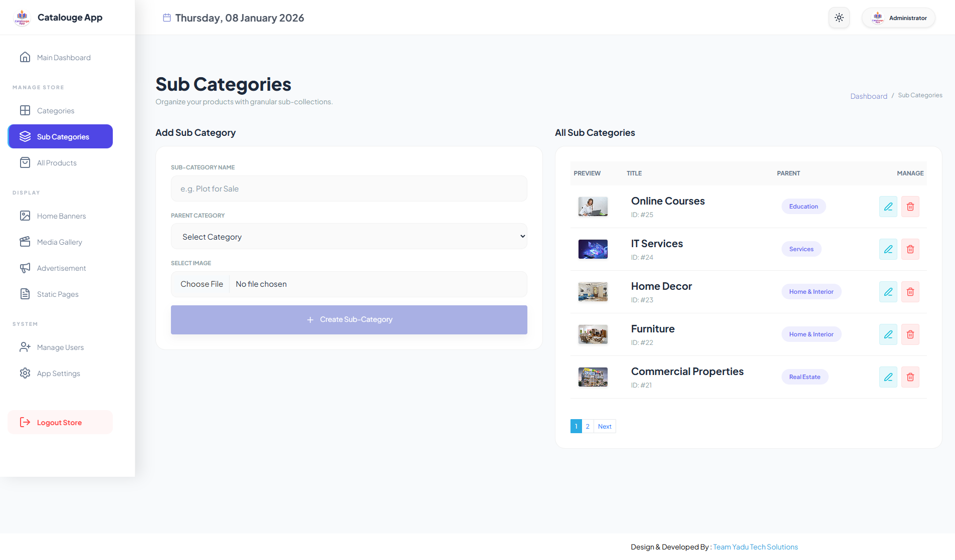Click the Home Banners image icon

pos(25,216)
